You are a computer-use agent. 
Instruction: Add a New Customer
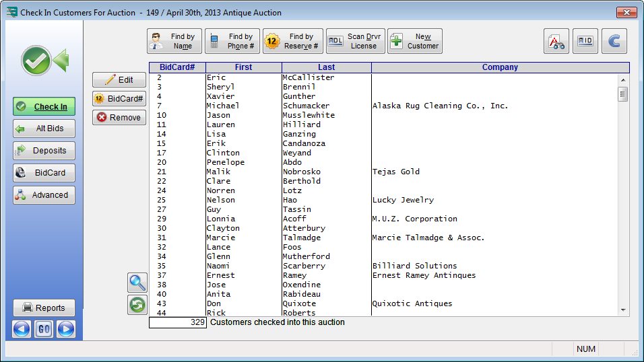tap(414, 41)
